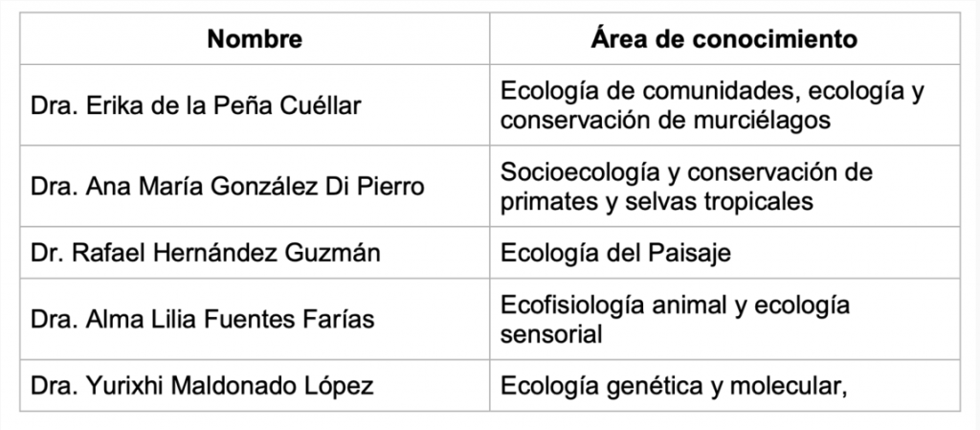Select the Dra. Erika de la Peña Cuéllar cell
This screenshot has height=430, width=980.
255,105
